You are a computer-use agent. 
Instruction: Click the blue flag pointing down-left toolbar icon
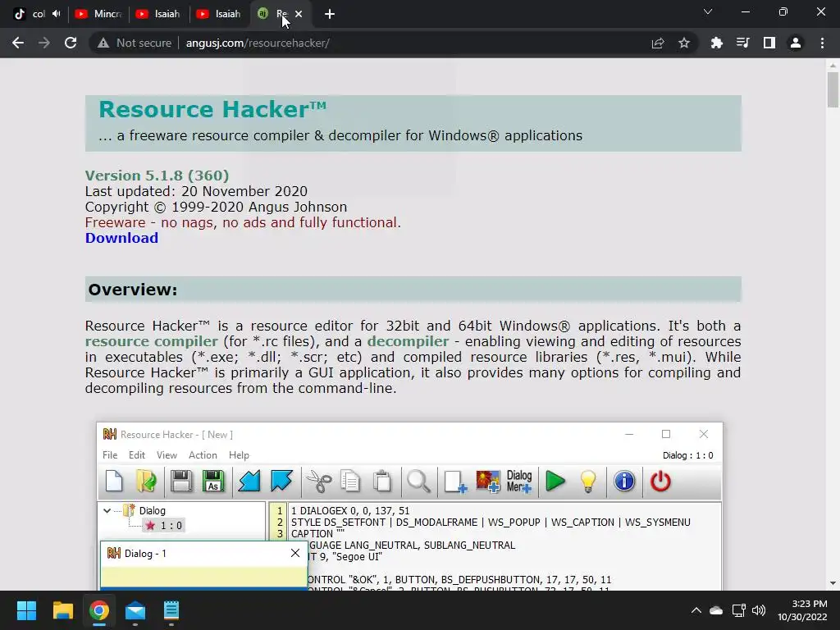249,481
